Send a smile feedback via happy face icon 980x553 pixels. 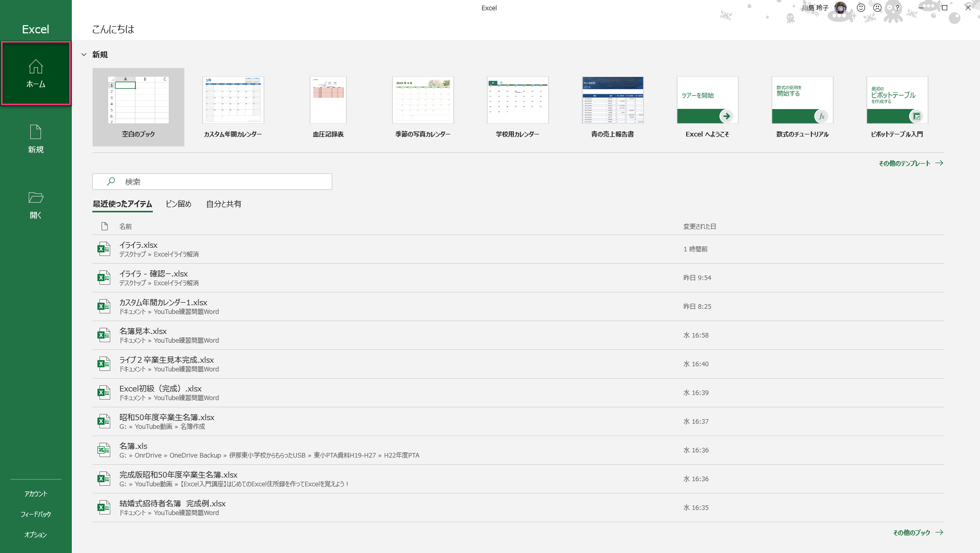click(861, 8)
